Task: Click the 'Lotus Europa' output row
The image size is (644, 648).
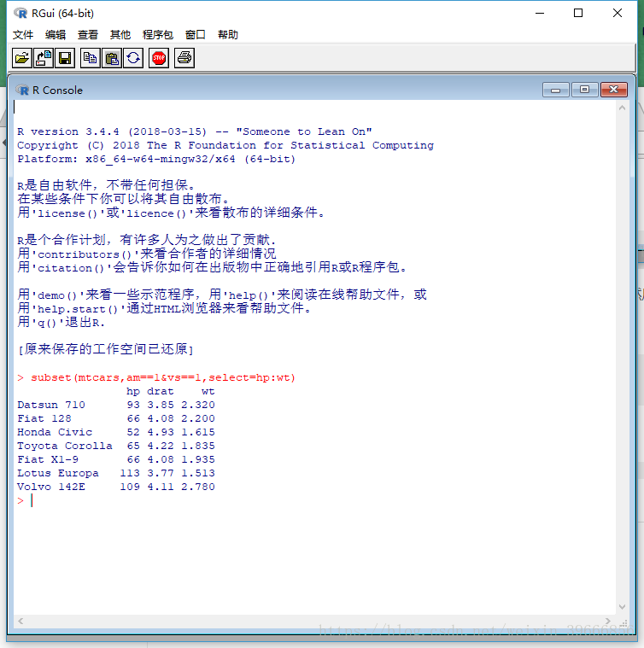Action: [116, 473]
